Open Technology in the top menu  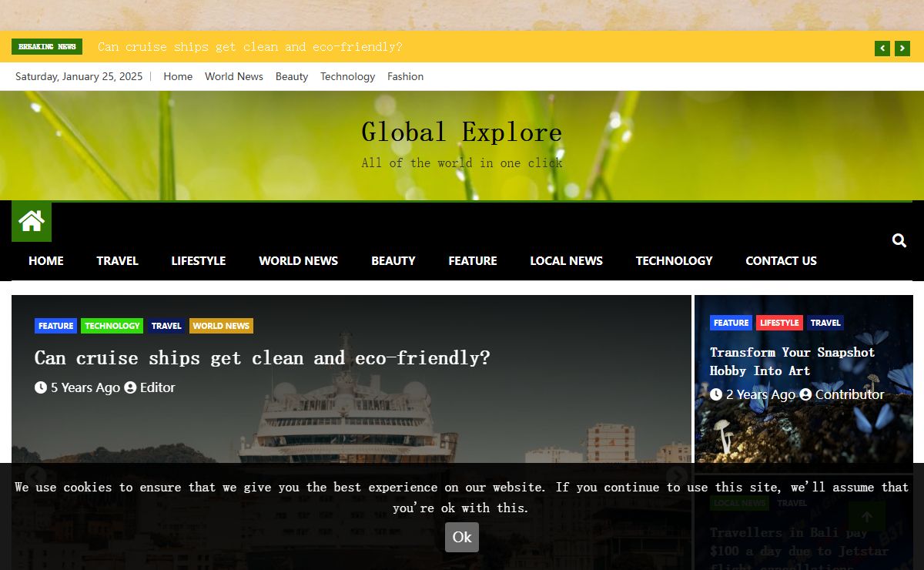[347, 76]
